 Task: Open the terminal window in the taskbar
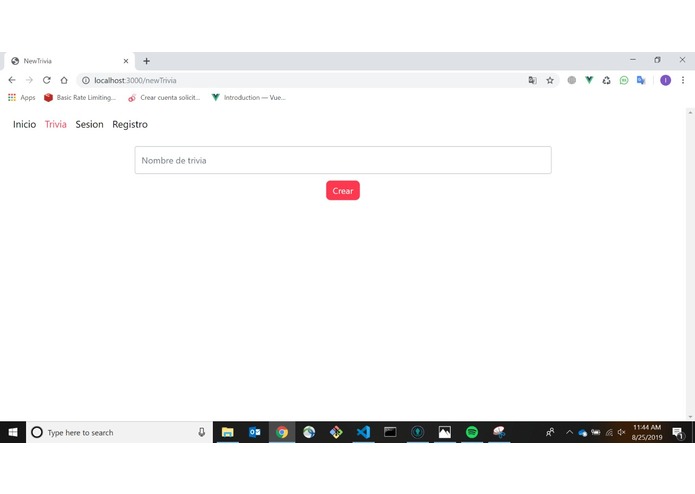pyautogui.click(x=390, y=432)
